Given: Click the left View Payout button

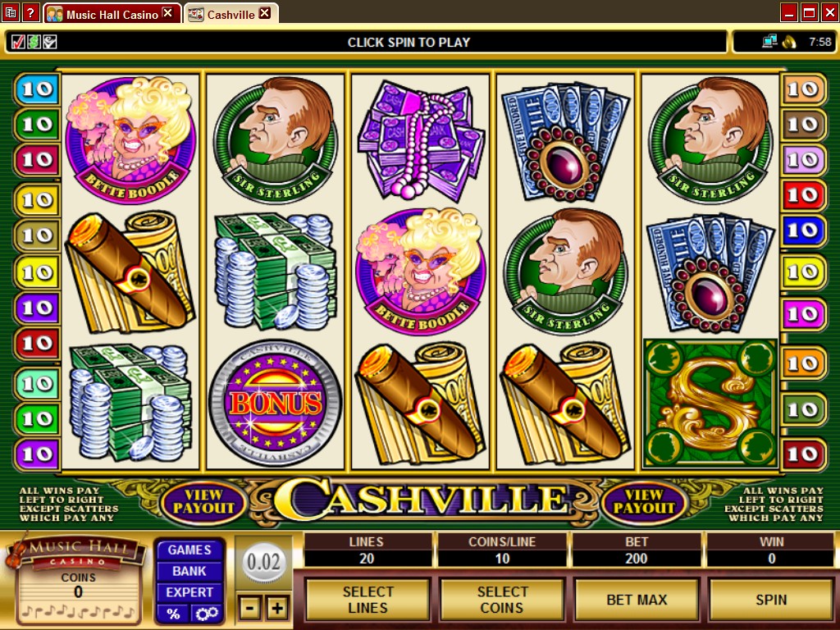Looking at the screenshot, I should pos(203,502).
